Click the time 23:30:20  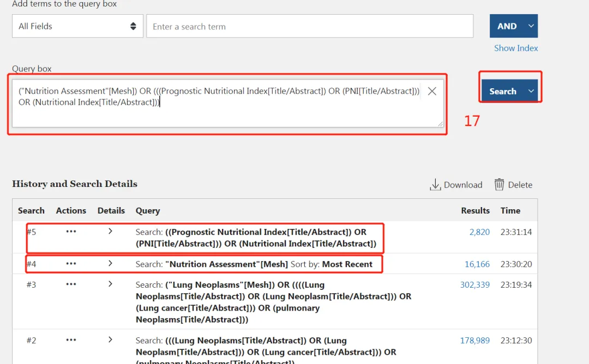tap(516, 264)
